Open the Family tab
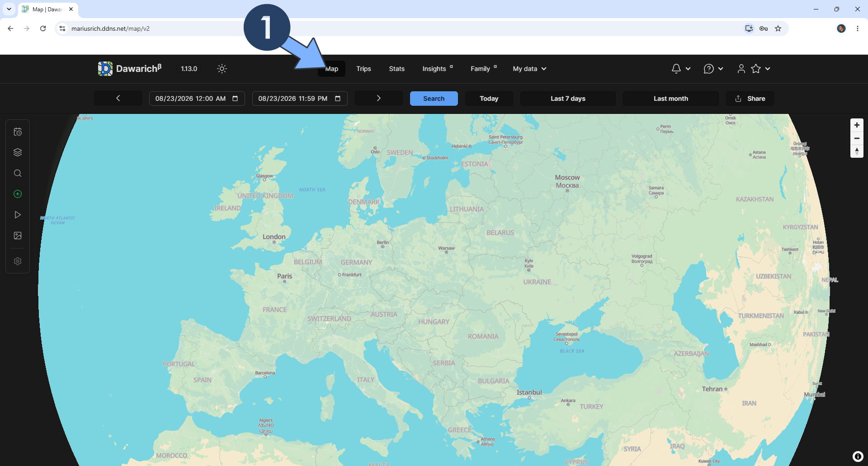 (x=483, y=69)
